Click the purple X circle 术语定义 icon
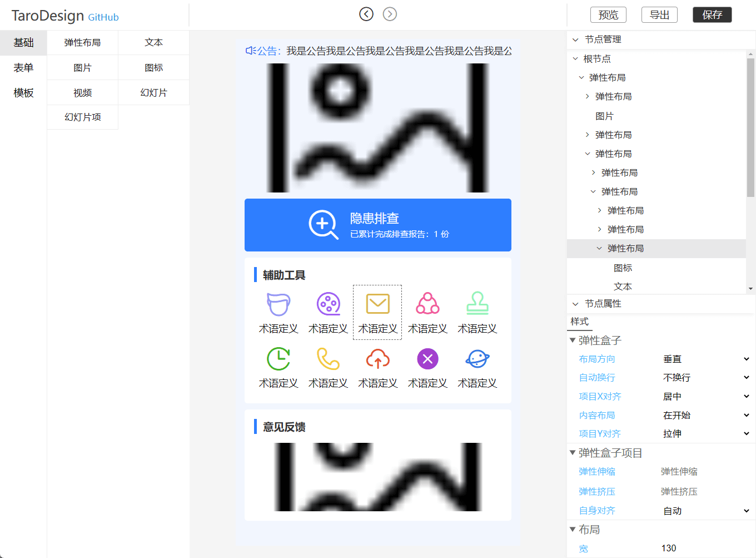 [x=427, y=359]
